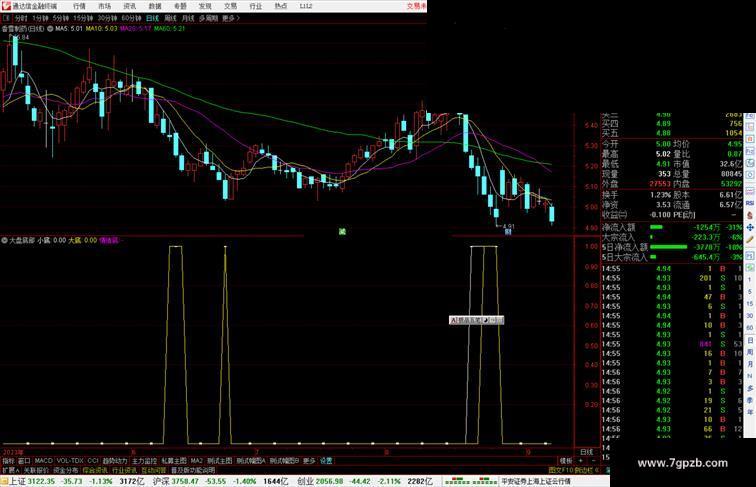Click the 净流入额 green bar
Viewport: 756px width, 487px height.
(657, 227)
